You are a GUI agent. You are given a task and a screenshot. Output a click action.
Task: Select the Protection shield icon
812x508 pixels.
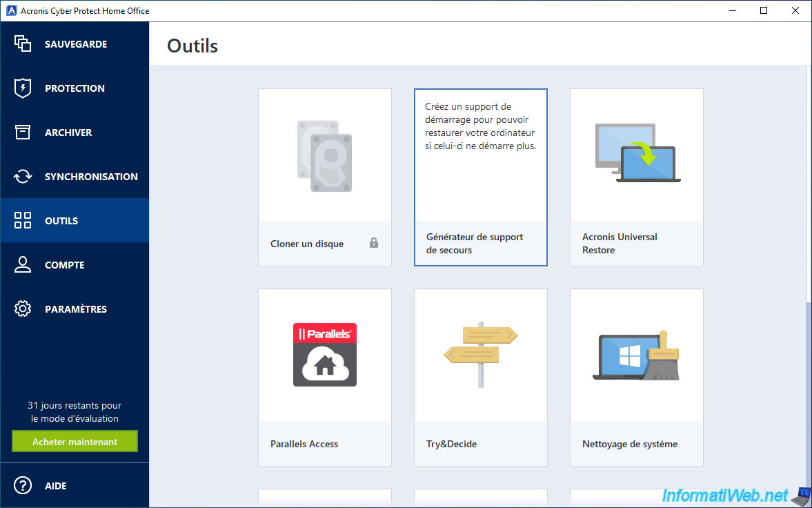(23, 88)
